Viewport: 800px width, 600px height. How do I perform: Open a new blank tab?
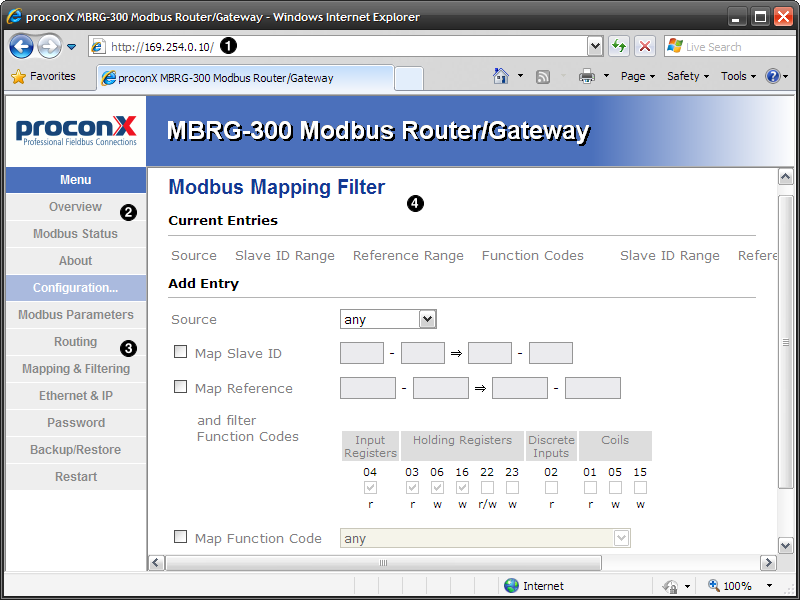[409, 79]
